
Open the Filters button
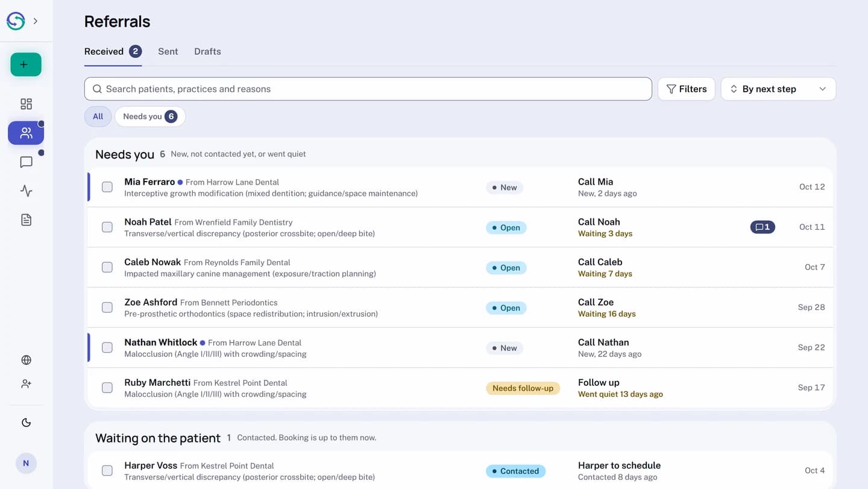686,89
